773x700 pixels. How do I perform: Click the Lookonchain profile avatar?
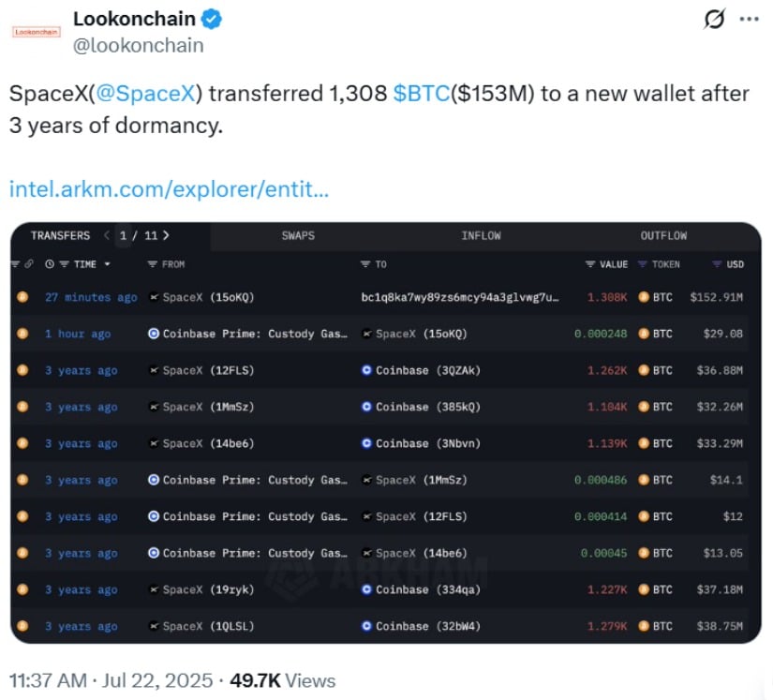tap(37, 32)
